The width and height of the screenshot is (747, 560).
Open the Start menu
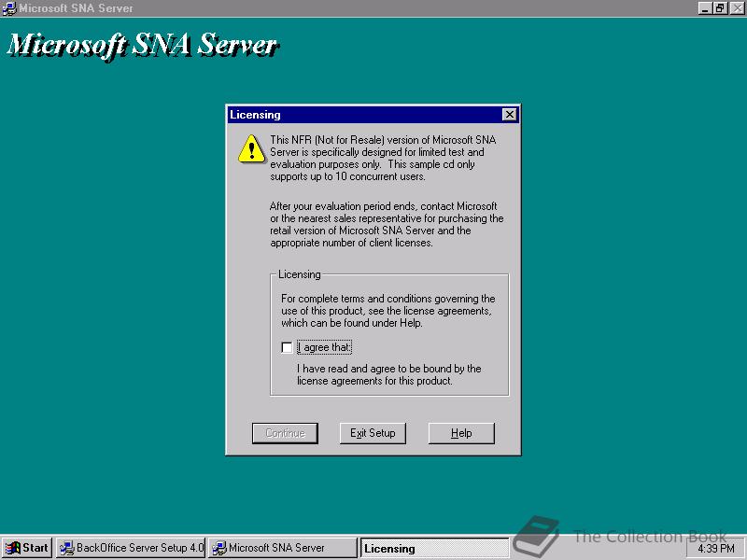(x=27, y=548)
